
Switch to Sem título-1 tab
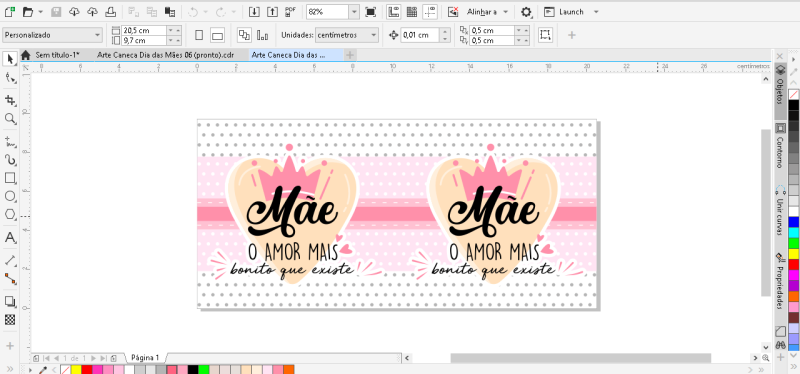(57, 55)
